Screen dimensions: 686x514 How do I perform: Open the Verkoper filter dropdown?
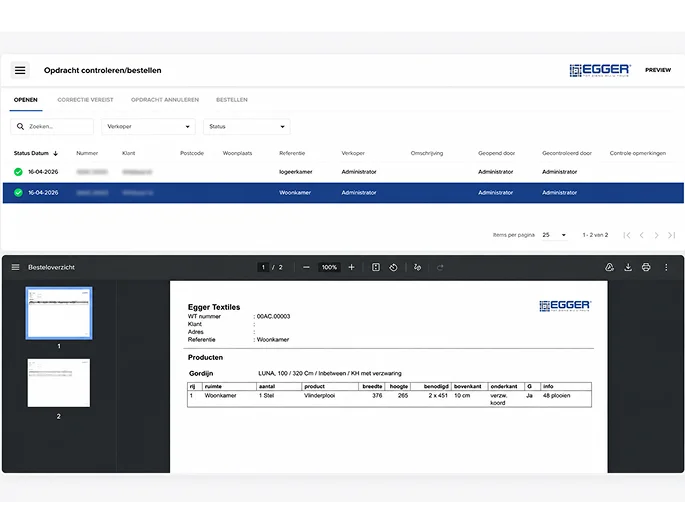pos(148,126)
